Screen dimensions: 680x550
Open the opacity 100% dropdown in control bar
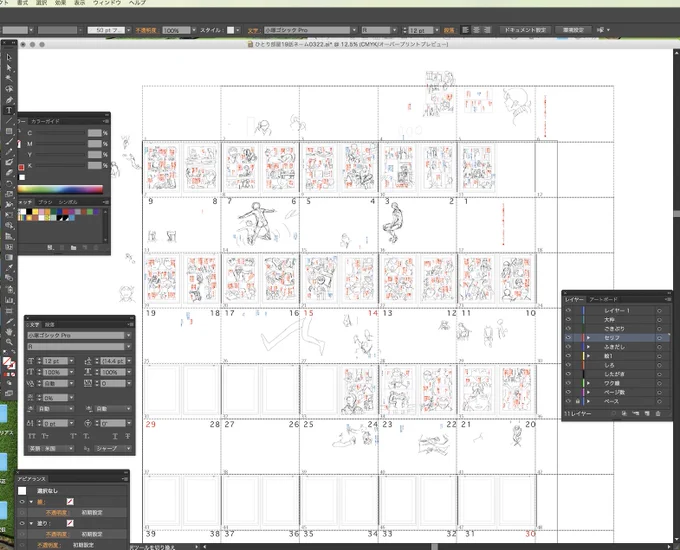coord(194,30)
